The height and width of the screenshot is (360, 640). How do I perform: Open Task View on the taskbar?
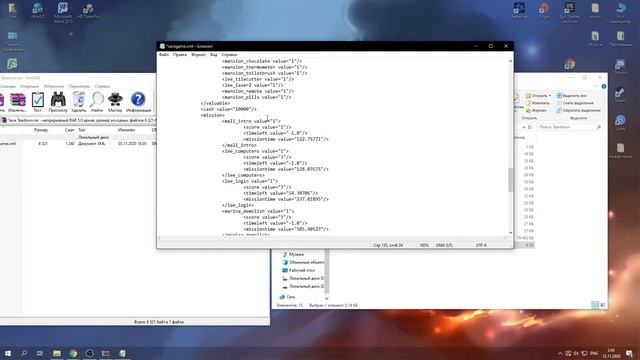coord(40,353)
